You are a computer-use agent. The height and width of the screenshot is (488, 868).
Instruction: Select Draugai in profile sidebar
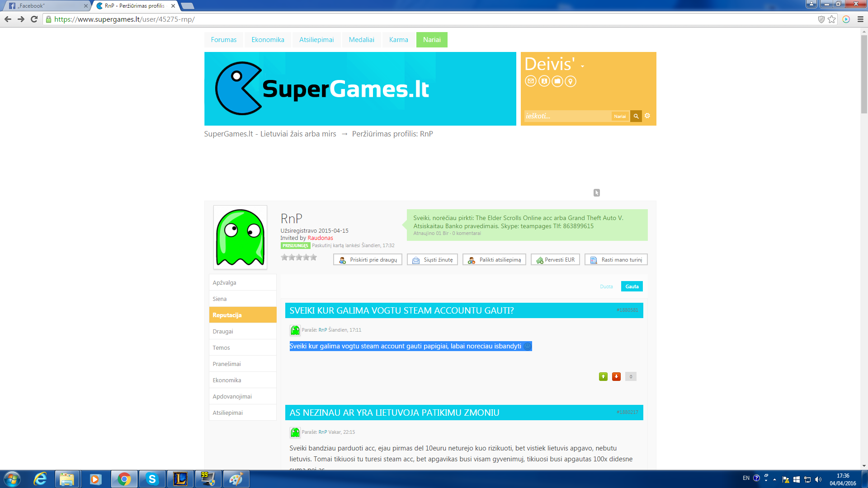coord(243,331)
